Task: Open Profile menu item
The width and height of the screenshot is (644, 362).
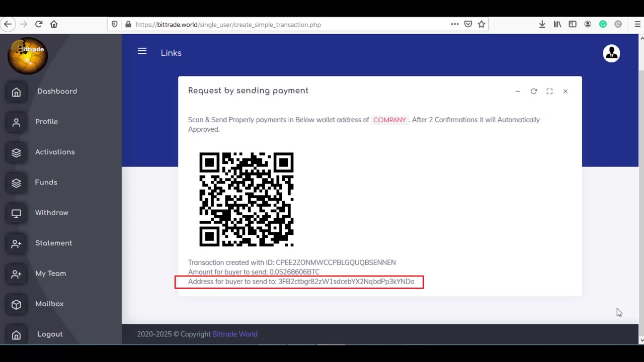Action: [46, 122]
